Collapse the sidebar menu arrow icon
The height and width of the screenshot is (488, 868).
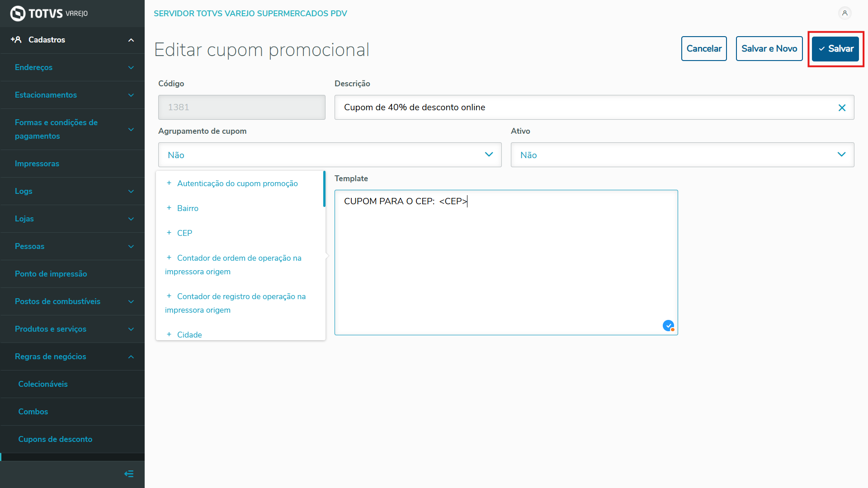[129, 474]
